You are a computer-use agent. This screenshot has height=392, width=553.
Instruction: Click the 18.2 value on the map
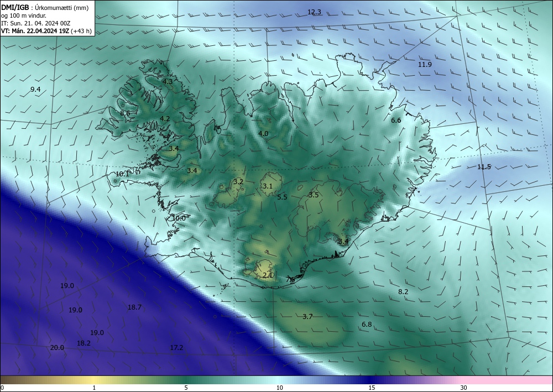pyautogui.click(x=84, y=343)
